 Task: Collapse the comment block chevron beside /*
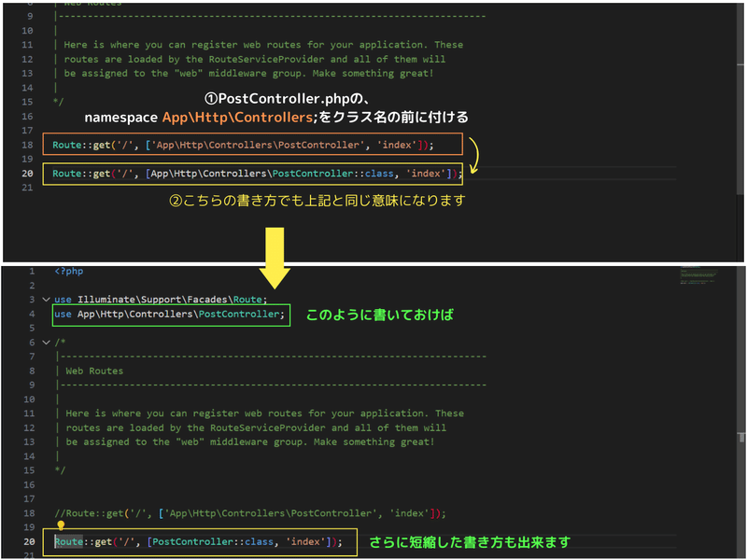46,343
